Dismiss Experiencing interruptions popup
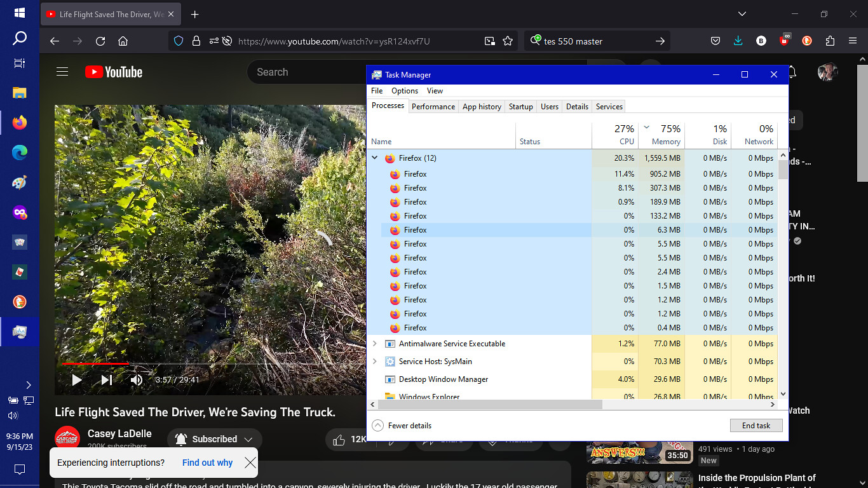The width and height of the screenshot is (868, 488). 250,463
